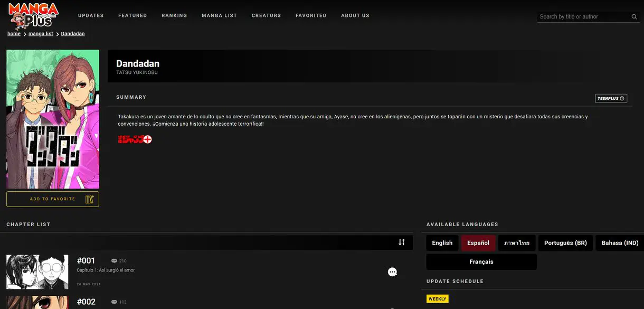Viewport: 644px width, 309px height.
Task: Open the Updates menu
Action: click(91, 16)
